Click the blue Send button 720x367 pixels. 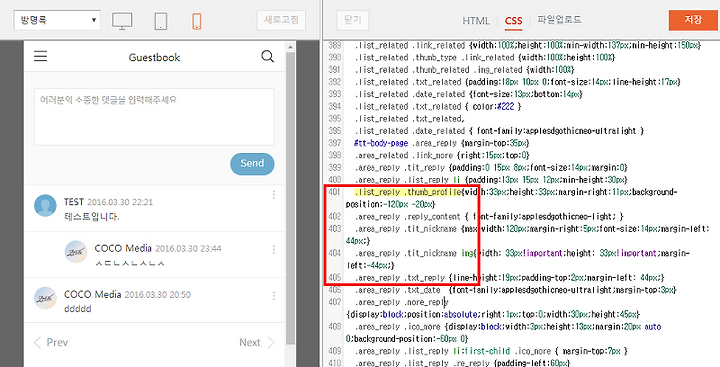pos(252,164)
